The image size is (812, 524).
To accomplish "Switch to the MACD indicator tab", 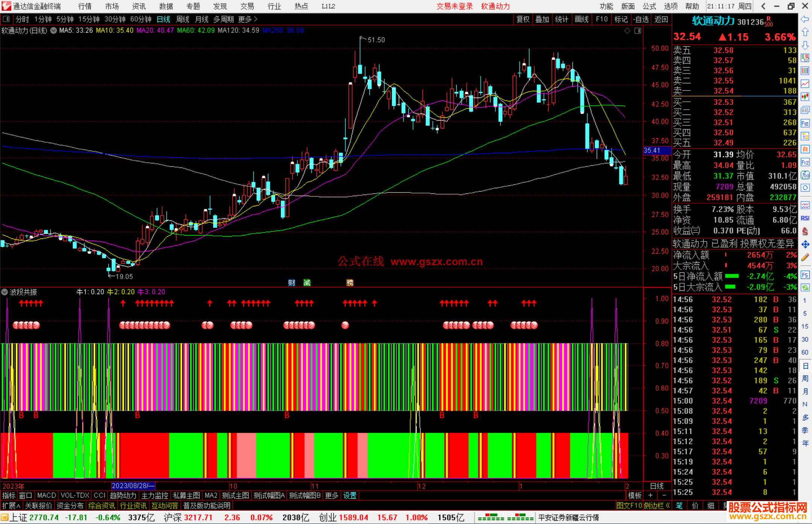I will pyautogui.click(x=46, y=495).
